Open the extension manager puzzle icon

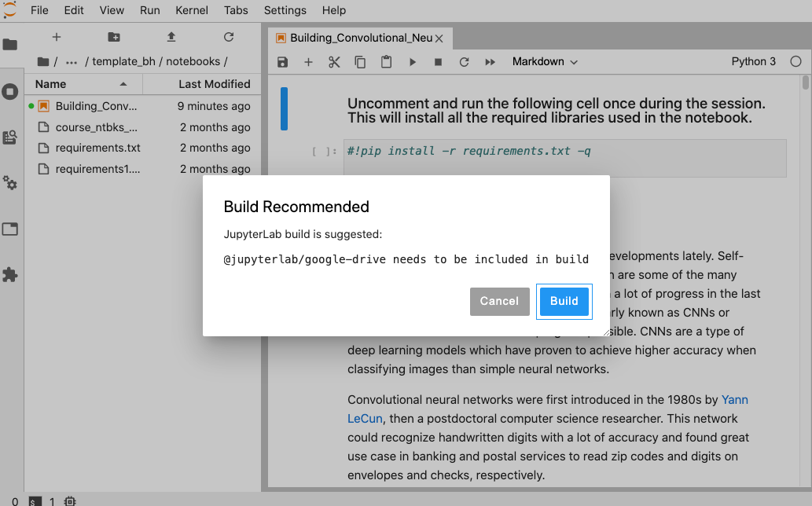pos(11,273)
